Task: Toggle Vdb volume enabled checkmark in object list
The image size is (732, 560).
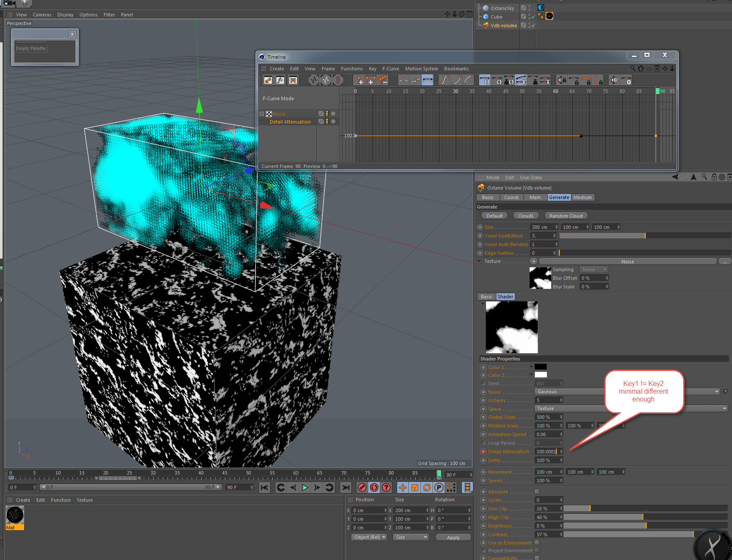Action: 533,25
